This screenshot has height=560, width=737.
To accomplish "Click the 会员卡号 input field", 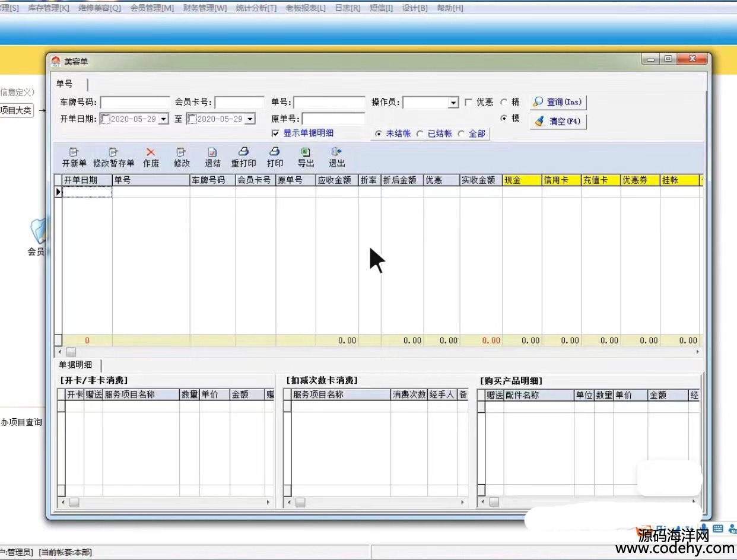I will click(x=239, y=103).
